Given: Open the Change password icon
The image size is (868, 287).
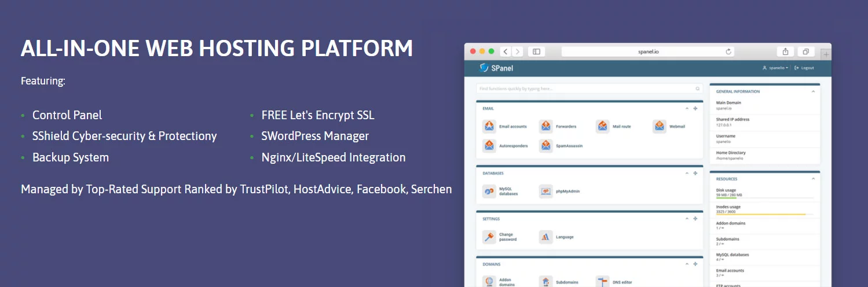Looking at the screenshot, I should point(489,237).
